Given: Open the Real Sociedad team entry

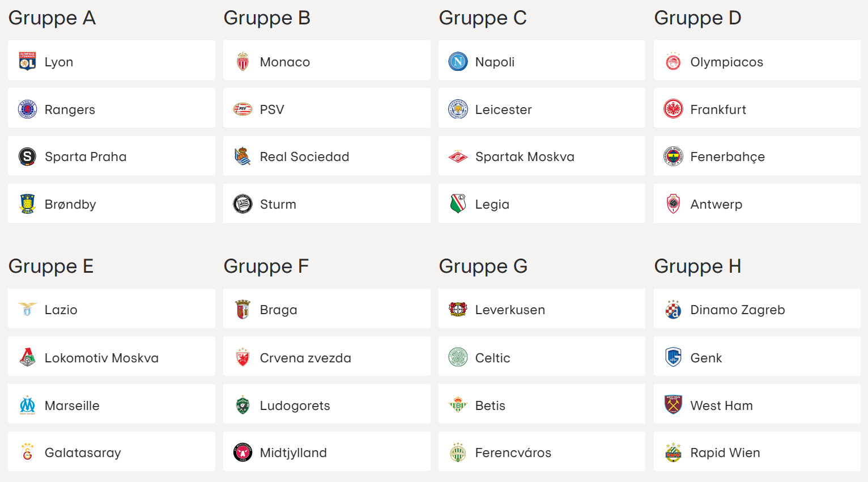Looking at the screenshot, I should (x=327, y=155).
